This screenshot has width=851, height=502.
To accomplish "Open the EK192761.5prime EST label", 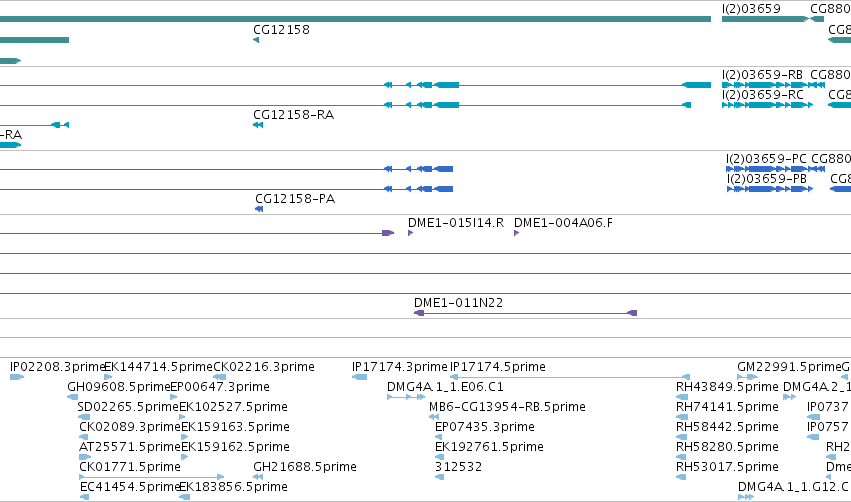I will (x=489, y=447).
